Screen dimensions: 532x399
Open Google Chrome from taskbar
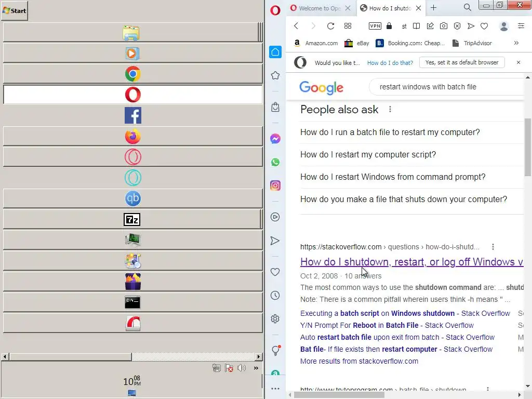(132, 74)
